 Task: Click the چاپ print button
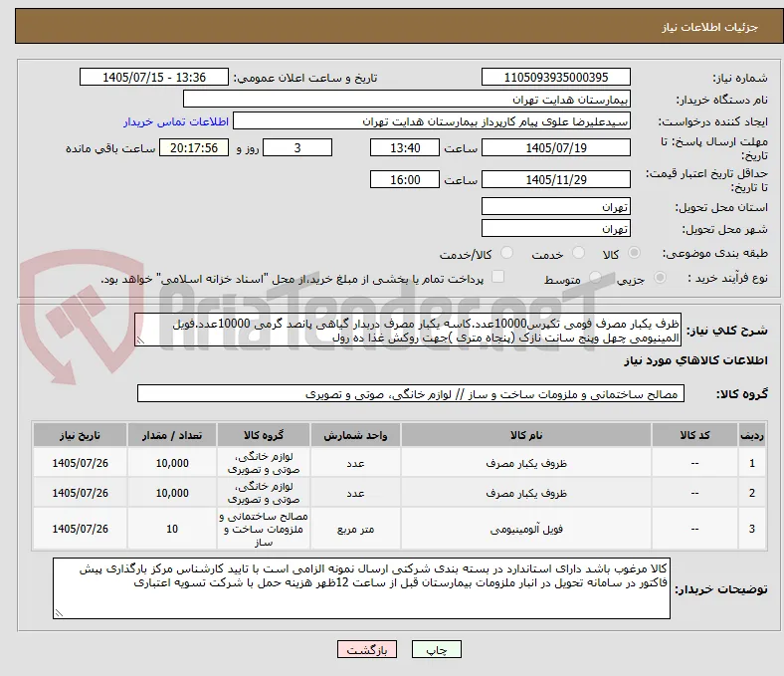437,649
